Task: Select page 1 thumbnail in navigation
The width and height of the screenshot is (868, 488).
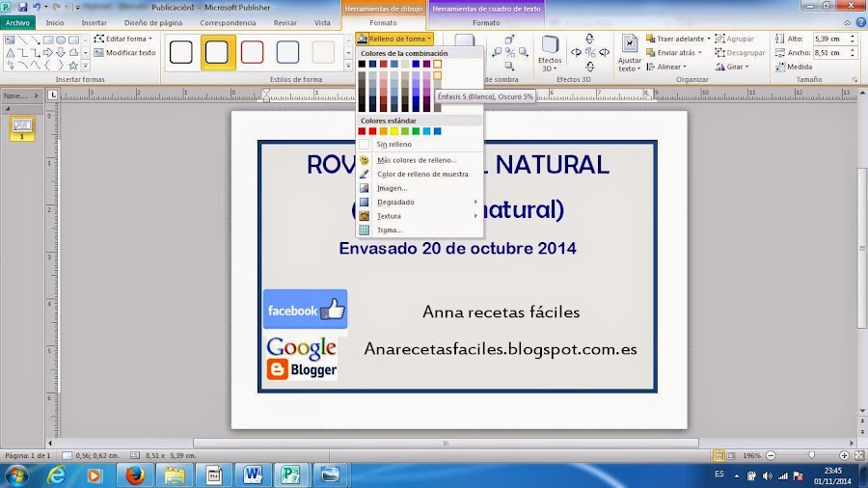Action: coord(22,128)
